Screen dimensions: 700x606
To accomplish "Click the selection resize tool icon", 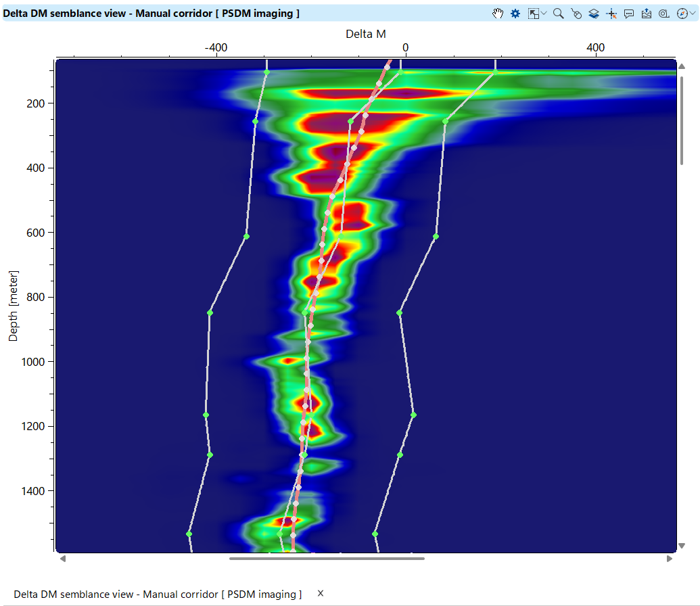I will 534,14.
